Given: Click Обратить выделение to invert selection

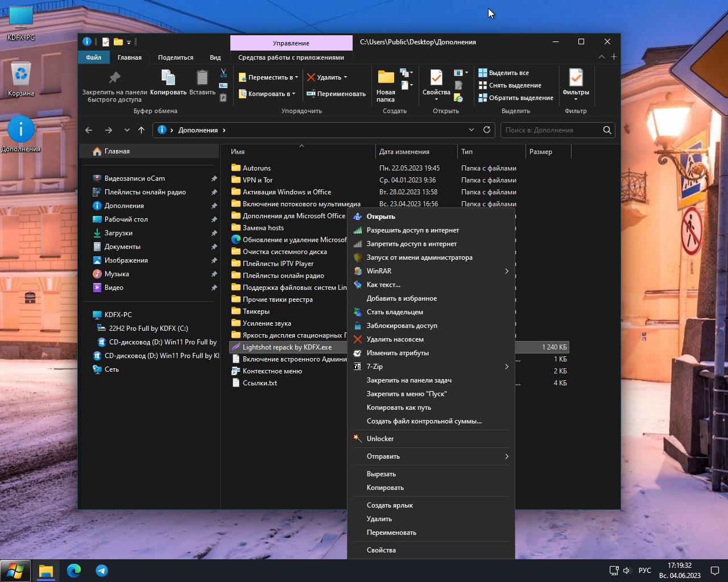Looking at the screenshot, I should pos(516,98).
